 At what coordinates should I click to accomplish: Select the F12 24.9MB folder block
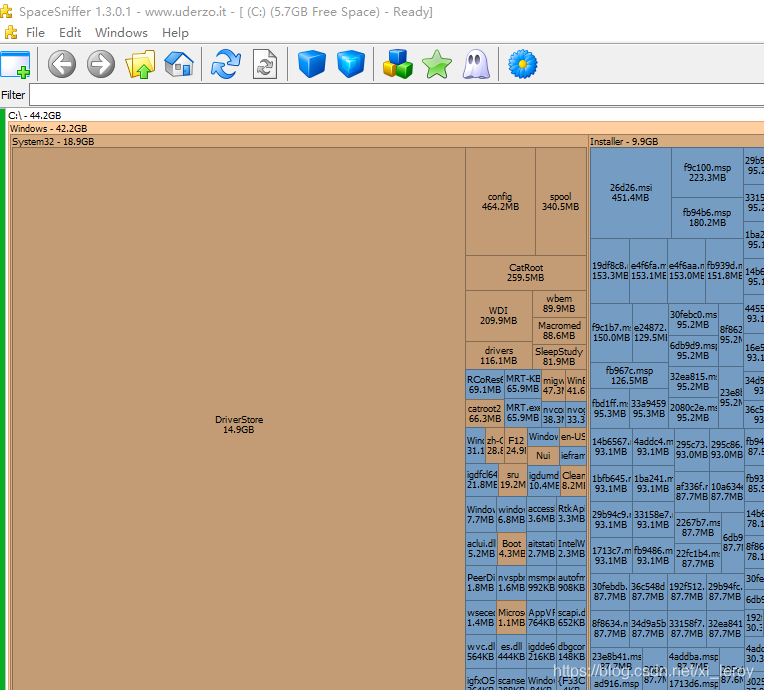click(x=516, y=445)
